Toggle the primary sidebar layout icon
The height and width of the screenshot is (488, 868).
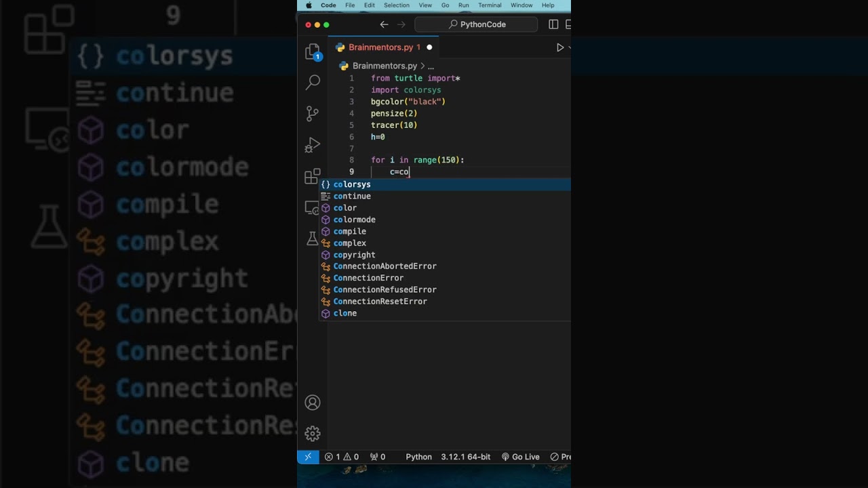pyautogui.click(x=553, y=24)
